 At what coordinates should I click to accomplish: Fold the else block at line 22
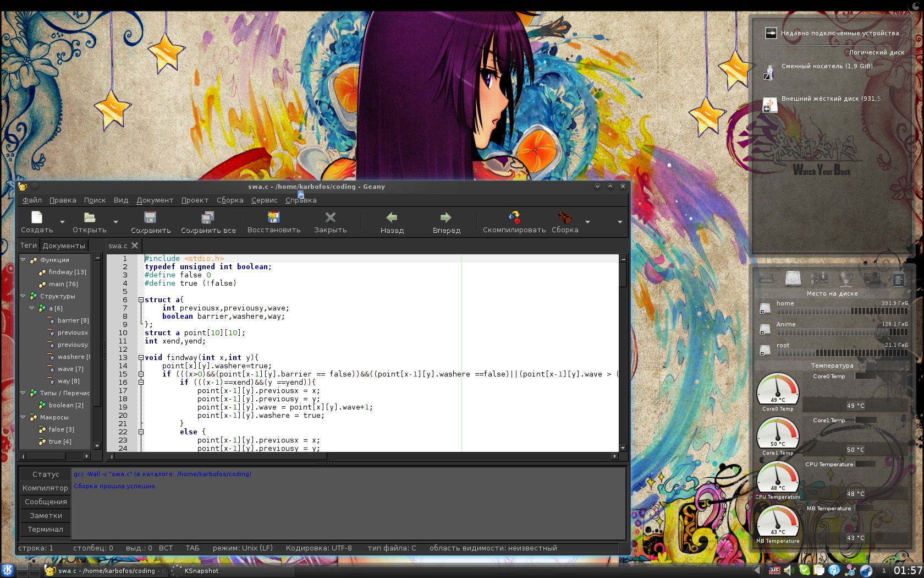pyautogui.click(x=141, y=432)
